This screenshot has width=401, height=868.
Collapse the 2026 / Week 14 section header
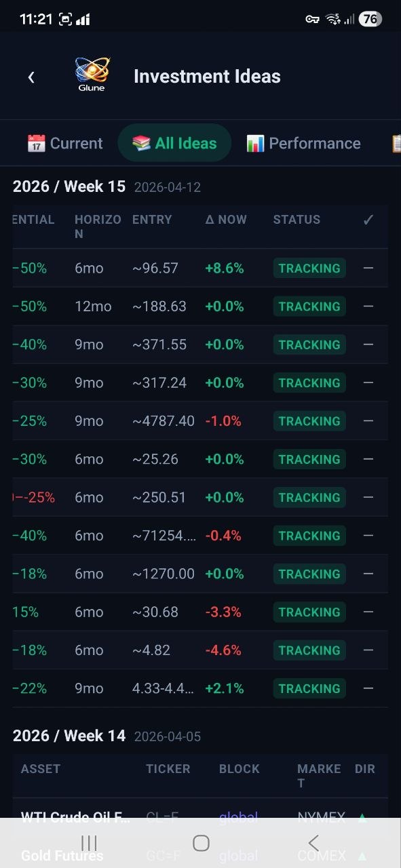coord(68,735)
